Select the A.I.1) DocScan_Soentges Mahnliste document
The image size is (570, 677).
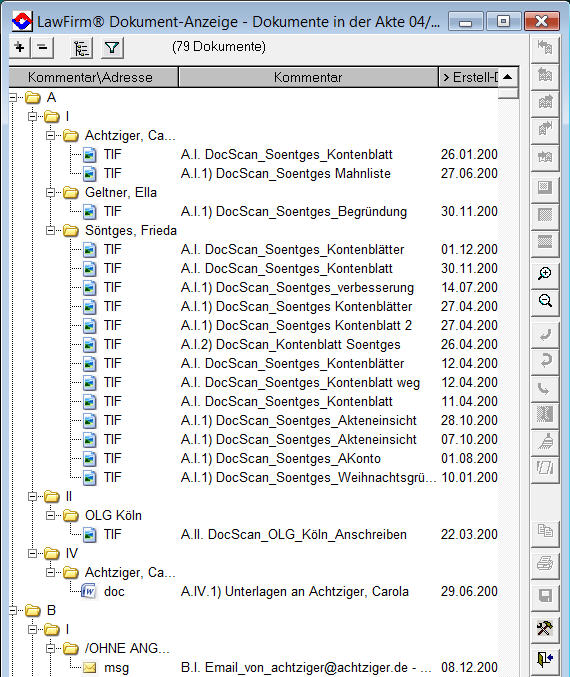285,174
